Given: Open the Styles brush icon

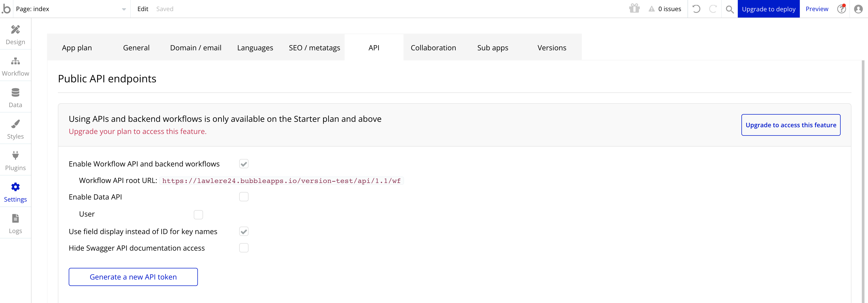Looking at the screenshot, I should pyautogui.click(x=15, y=124).
